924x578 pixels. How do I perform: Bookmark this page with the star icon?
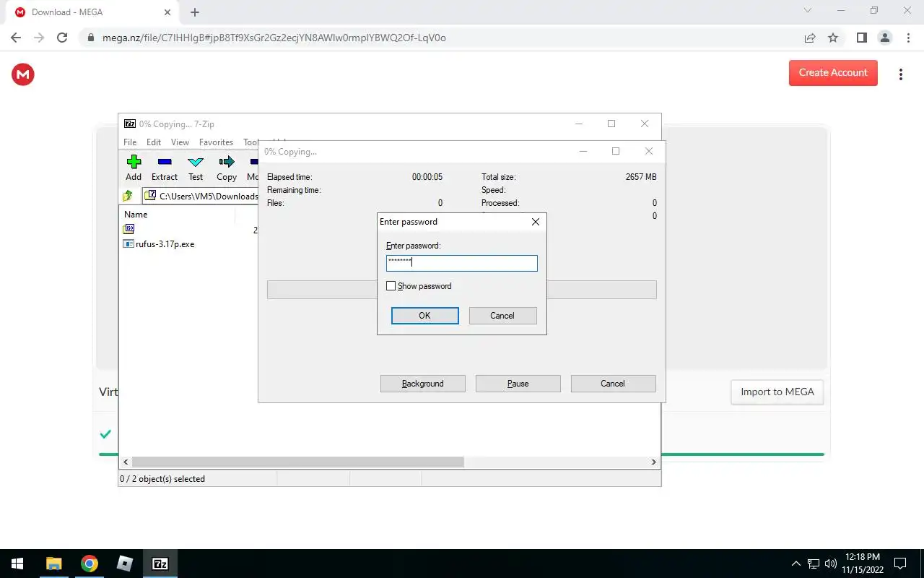pos(833,38)
